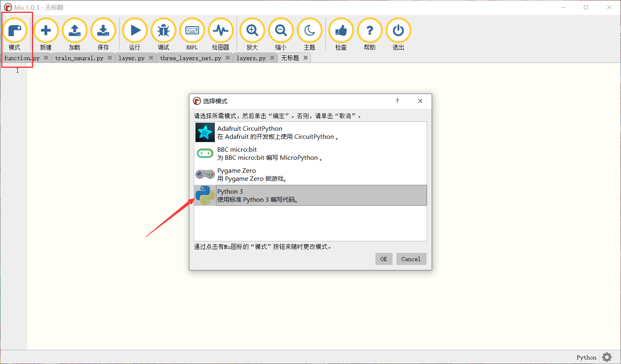This screenshot has width=621, height=364.
Task: Click the gear icon in status bar
Action: click(x=606, y=357)
